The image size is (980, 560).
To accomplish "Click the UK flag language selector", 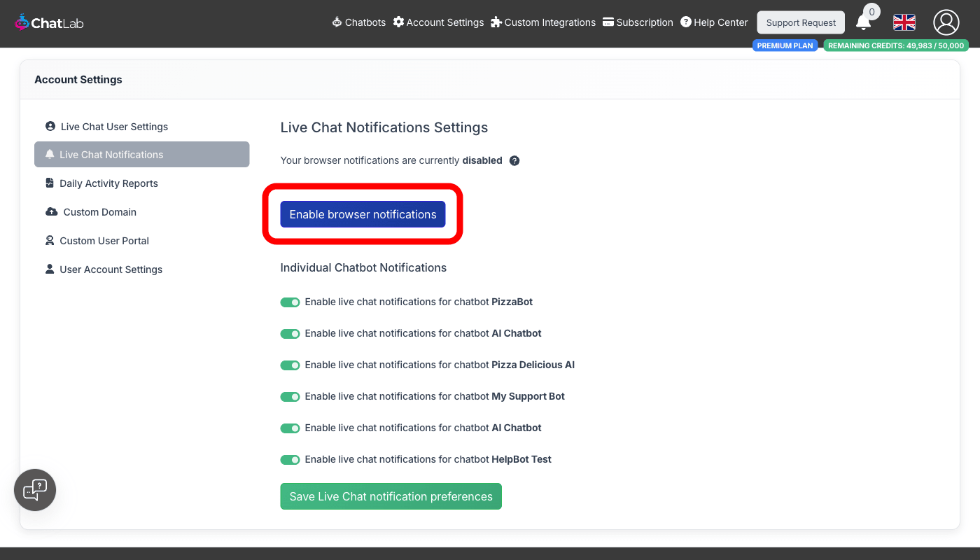I will 904,22.
